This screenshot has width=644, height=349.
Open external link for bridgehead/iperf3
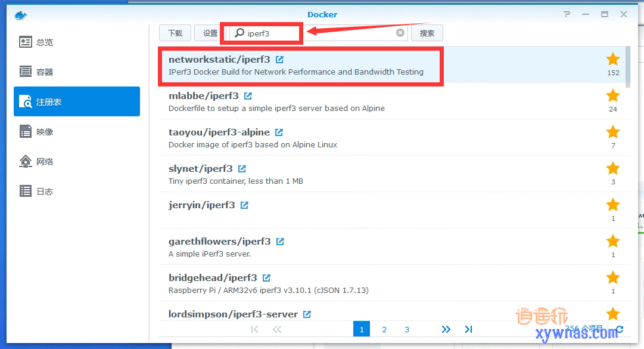(266, 278)
